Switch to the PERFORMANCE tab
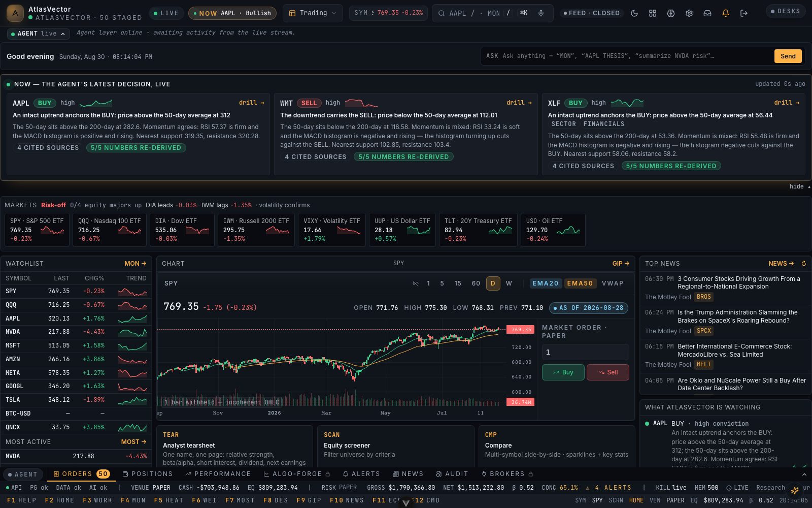This screenshot has width=812, height=508. [x=218, y=474]
